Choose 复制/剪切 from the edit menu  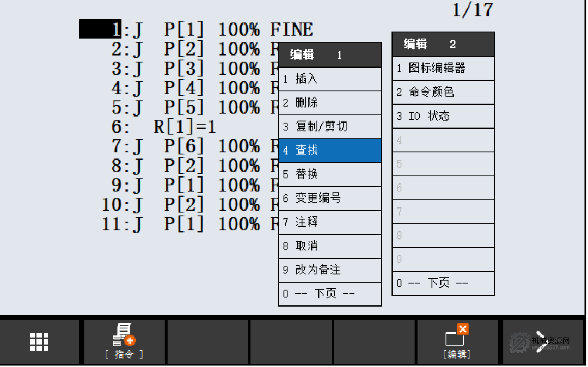pos(329,127)
